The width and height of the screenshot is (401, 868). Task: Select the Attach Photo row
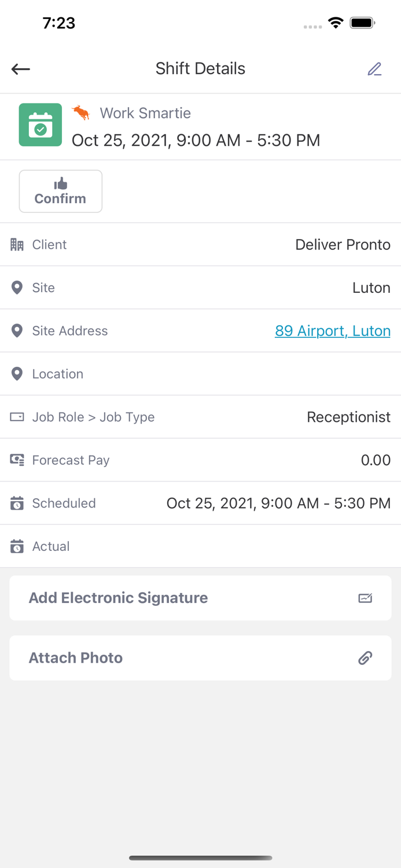[200, 658]
